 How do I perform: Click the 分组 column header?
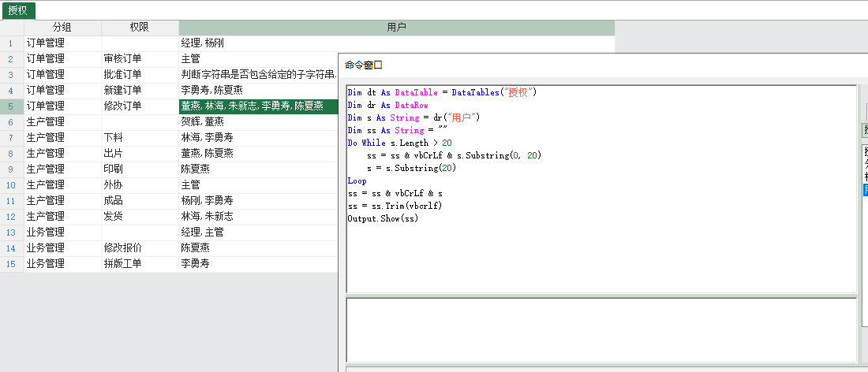(62, 28)
